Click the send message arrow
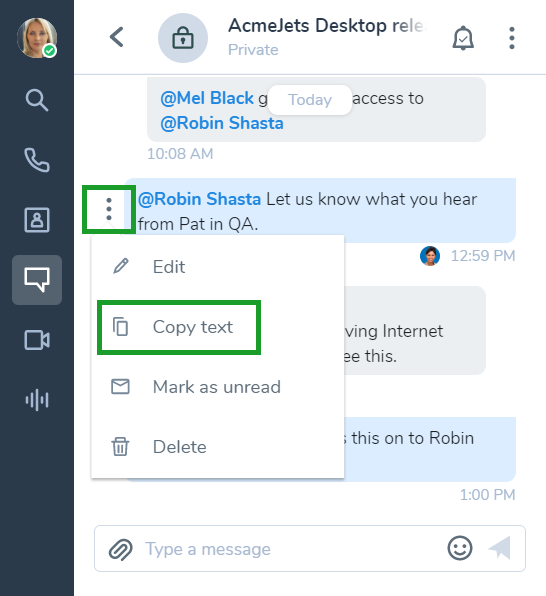Viewport: 546px width, 596px height. pyautogui.click(x=499, y=548)
